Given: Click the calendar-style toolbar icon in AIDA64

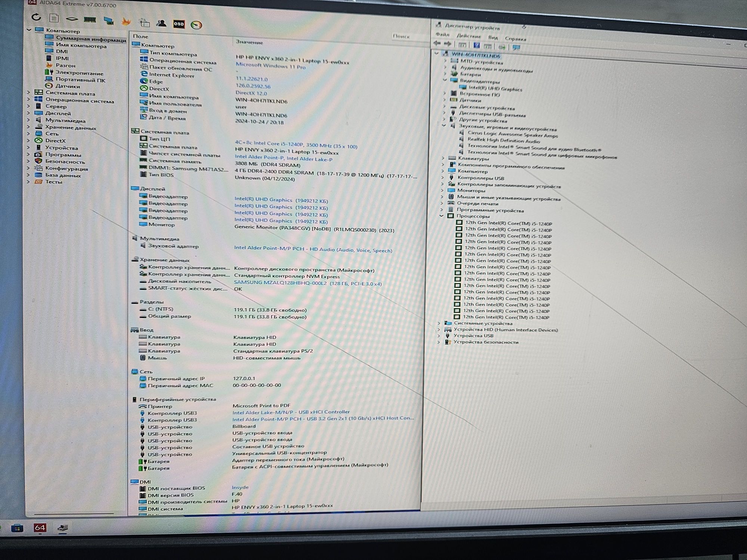Looking at the screenshot, I should [145, 23].
